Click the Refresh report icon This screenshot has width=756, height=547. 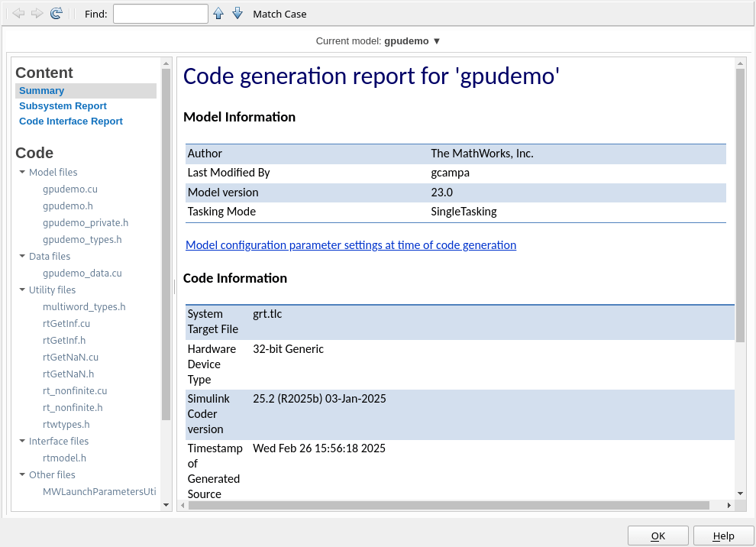tap(56, 14)
